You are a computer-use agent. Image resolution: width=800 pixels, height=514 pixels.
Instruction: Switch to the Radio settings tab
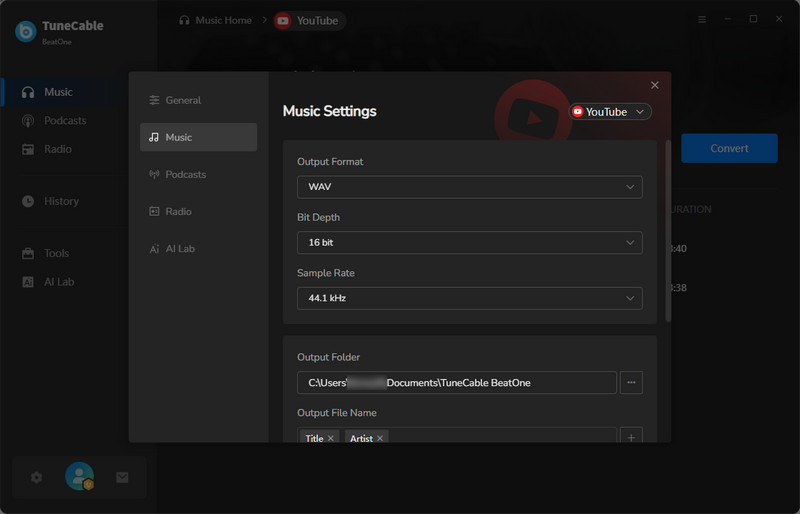click(x=198, y=211)
